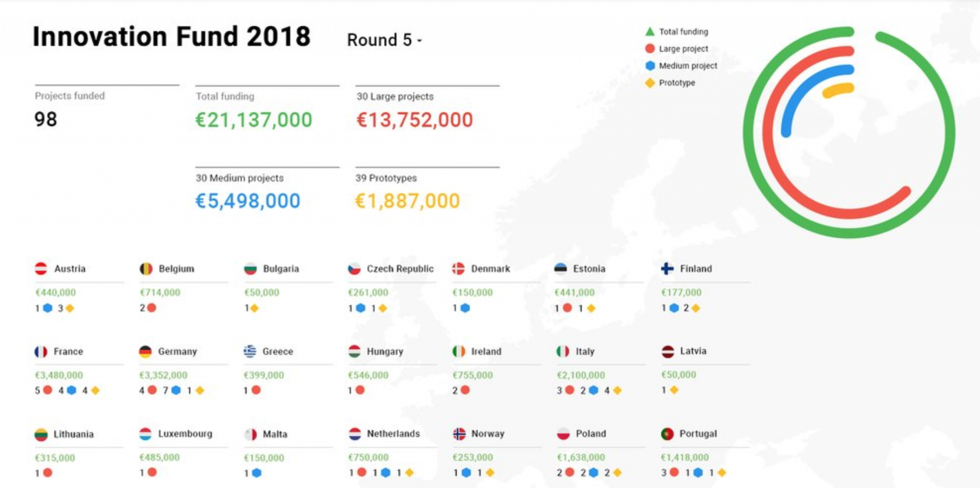Viewport: 980px width, 488px height.
Task: Click the Greece flag icon
Action: [250, 352]
